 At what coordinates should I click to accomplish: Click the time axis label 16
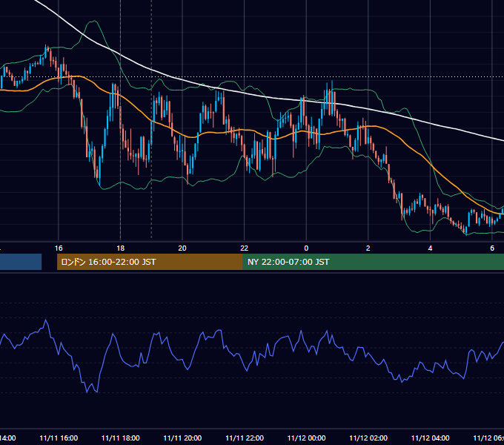(59, 248)
